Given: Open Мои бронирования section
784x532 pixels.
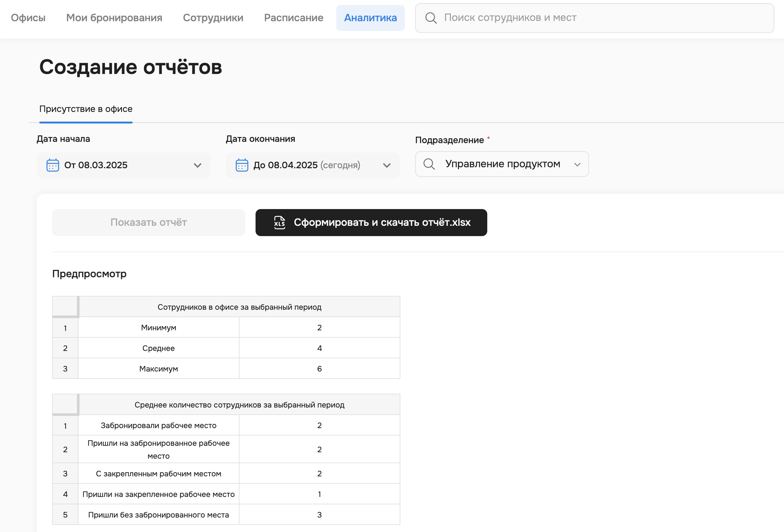Looking at the screenshot, I should click(114, 18).
